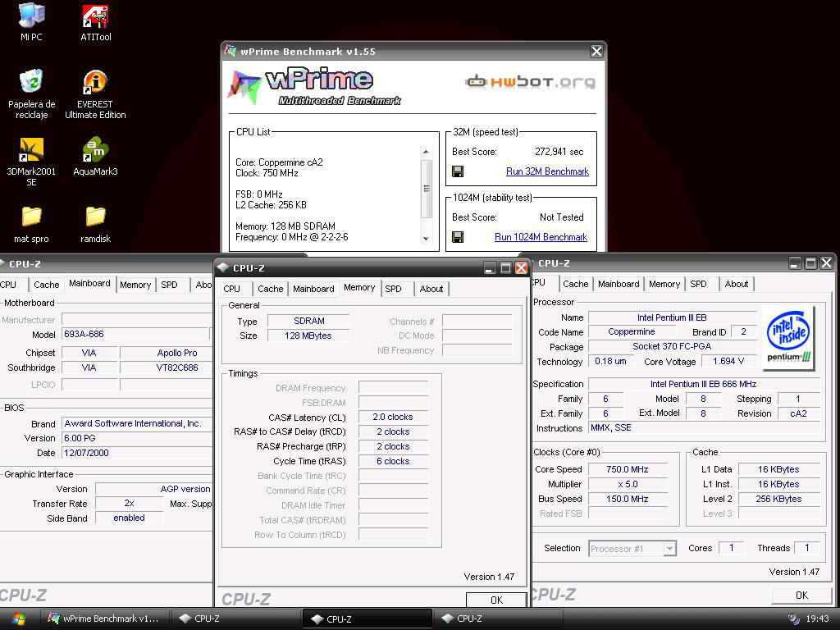Select the active second CPU-Z taskbar button

[x=367, y=619]
